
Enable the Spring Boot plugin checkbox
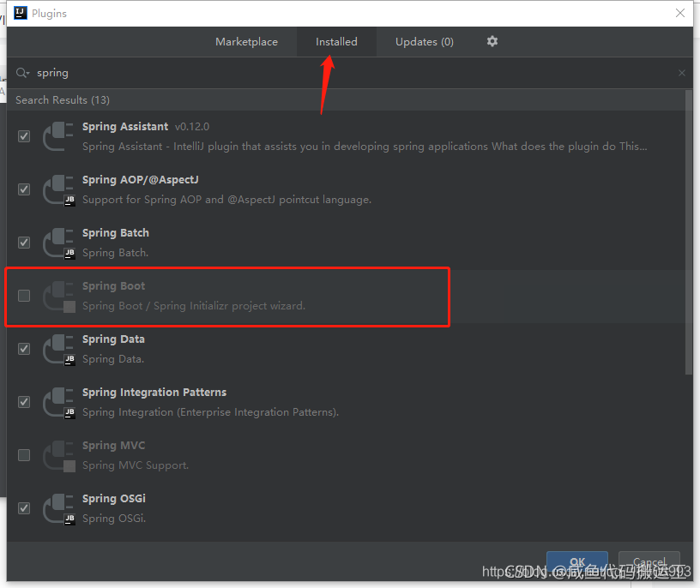point(24,296)
